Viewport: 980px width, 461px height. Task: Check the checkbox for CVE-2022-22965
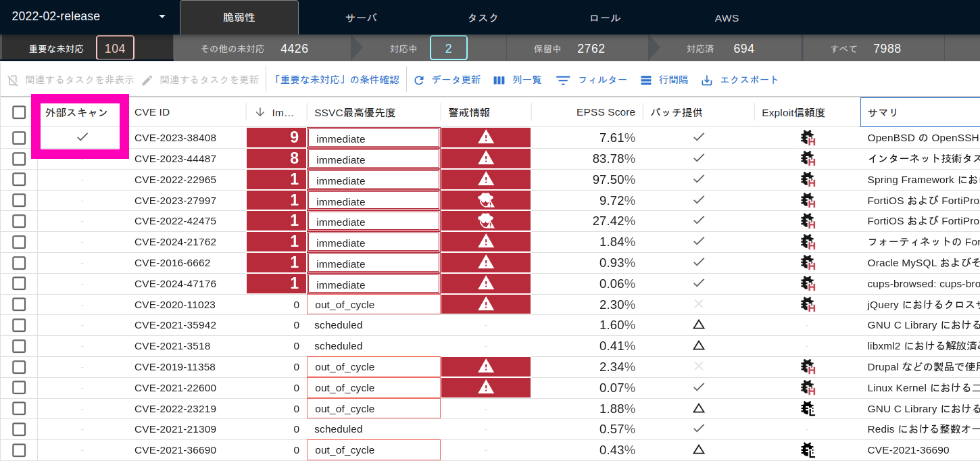pyautogui.click(x=19, y=179)
